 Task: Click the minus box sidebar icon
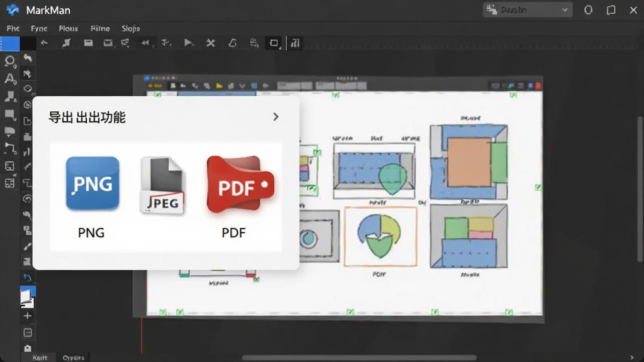28,332
